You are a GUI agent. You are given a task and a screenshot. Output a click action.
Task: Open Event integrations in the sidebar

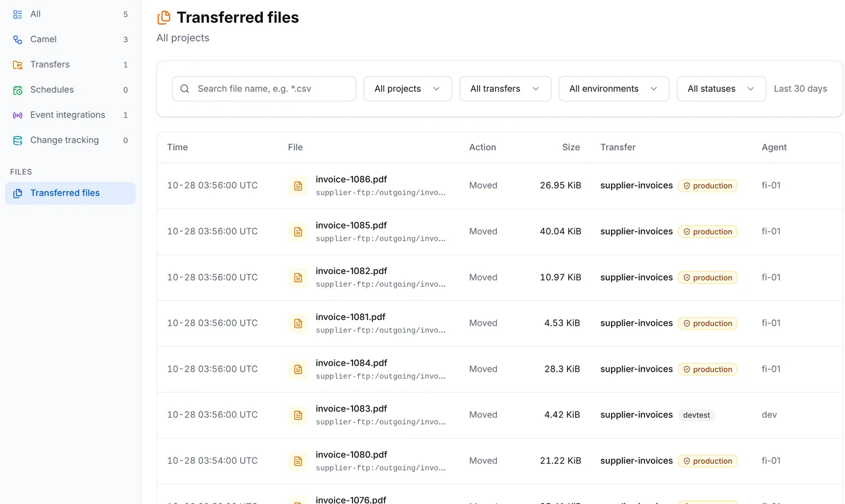70,115
